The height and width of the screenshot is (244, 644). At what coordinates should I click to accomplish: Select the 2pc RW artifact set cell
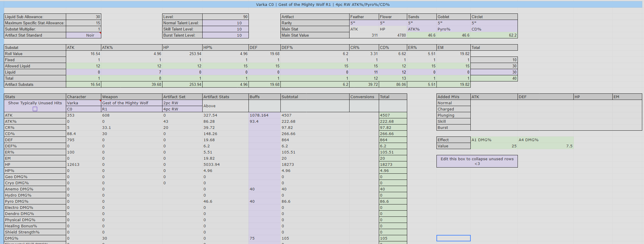(182, 103)
